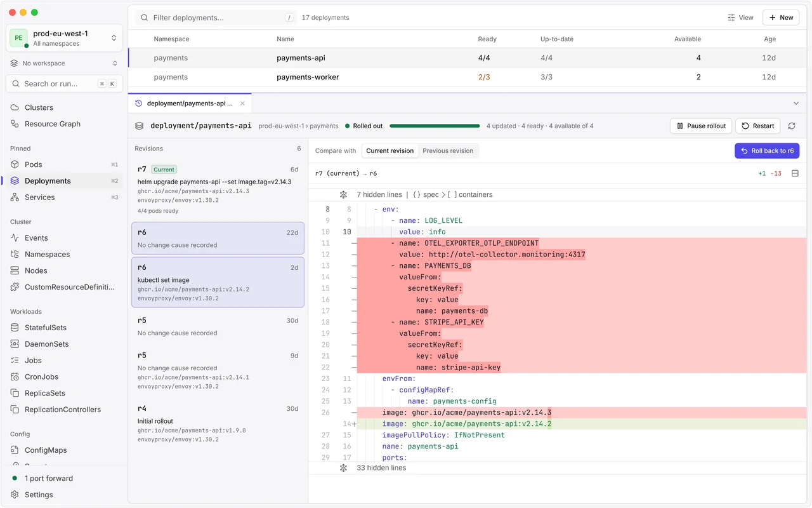The height and width of the screenshot is (508, 812).
Task: Select Current revision compare option
Action: coord(390,151)
